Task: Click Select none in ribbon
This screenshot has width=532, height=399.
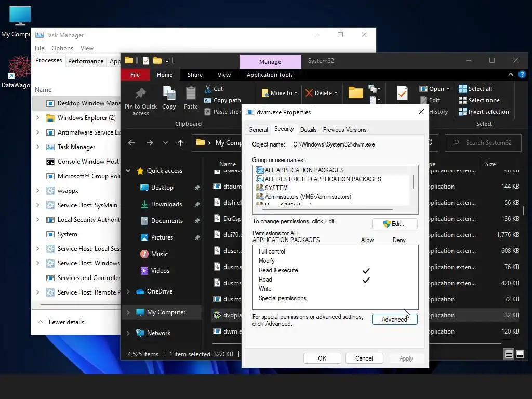Action: tap(480, 100)
